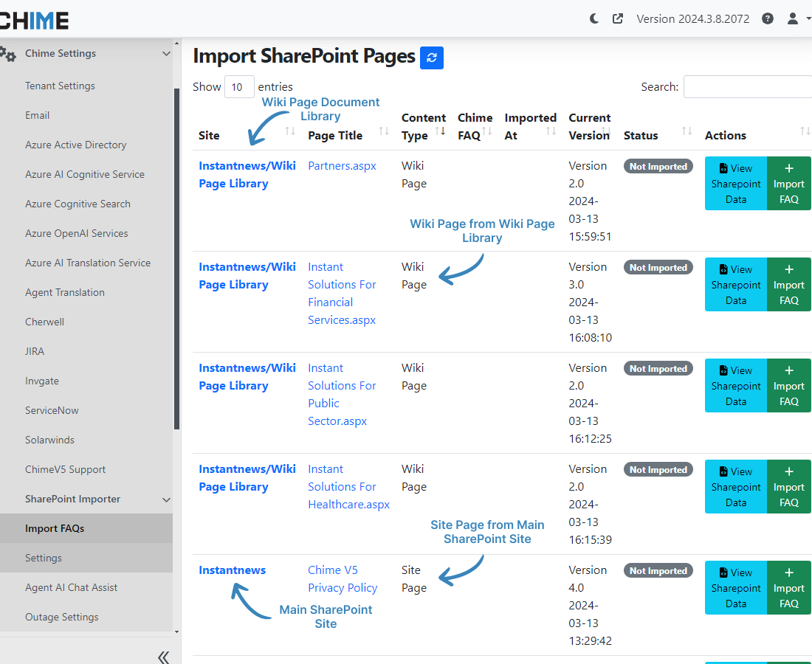Sort table by Site column
This screenshot has height=664, width=812.
click(290, 131)
